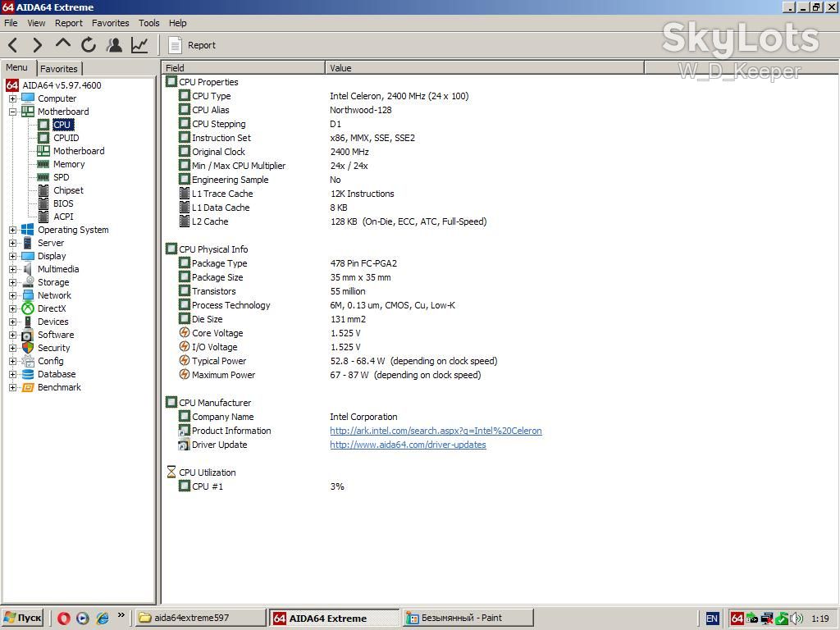Click the Security shield icon
Screen dimensions: 840x630
[x=28, y=348]
